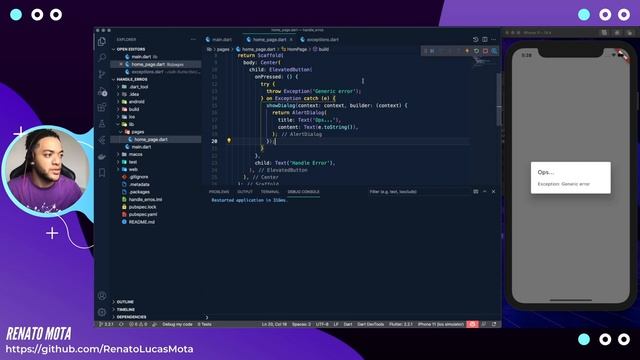This screenshot has height=360, width=640.
Task: Open main.dart under the lib folder tree
Action: (x=141, y=147)
